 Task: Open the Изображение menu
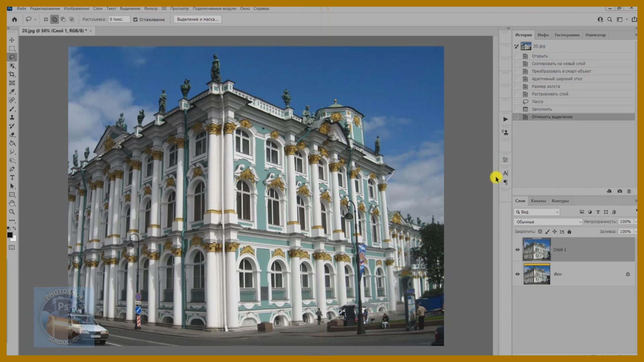pos(76,9)
